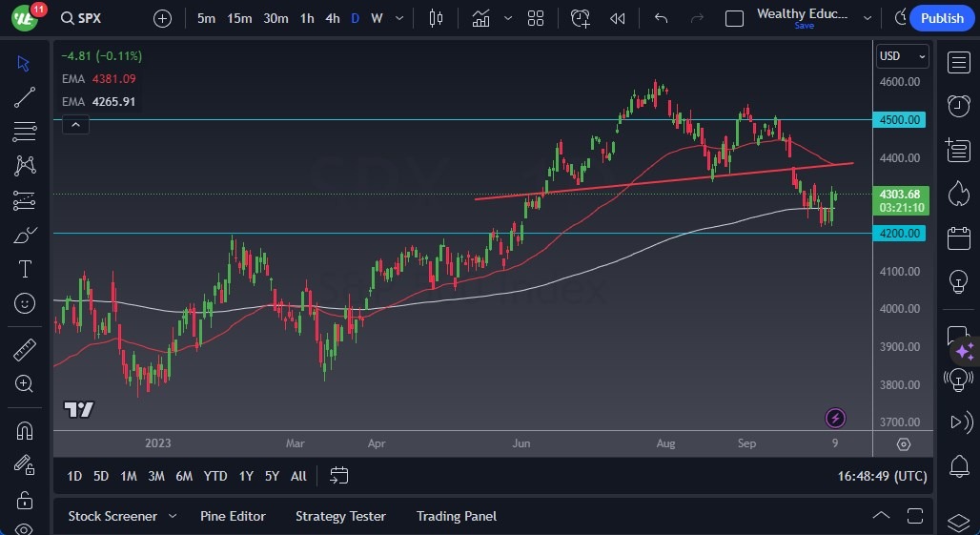Toggle hide all drawings eye
The width and height of the screenshot is (980, 535).
pos(25,528)
